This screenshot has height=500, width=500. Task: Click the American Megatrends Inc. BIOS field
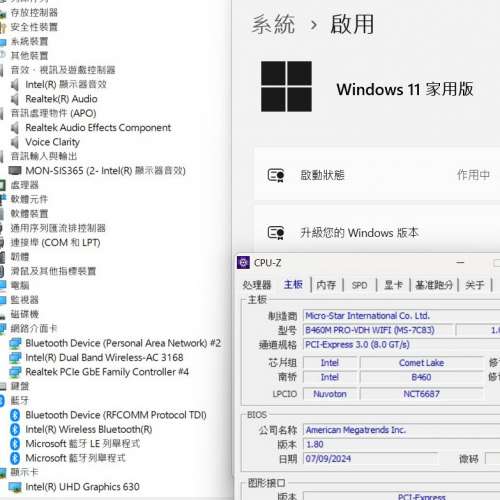(402, 430)
